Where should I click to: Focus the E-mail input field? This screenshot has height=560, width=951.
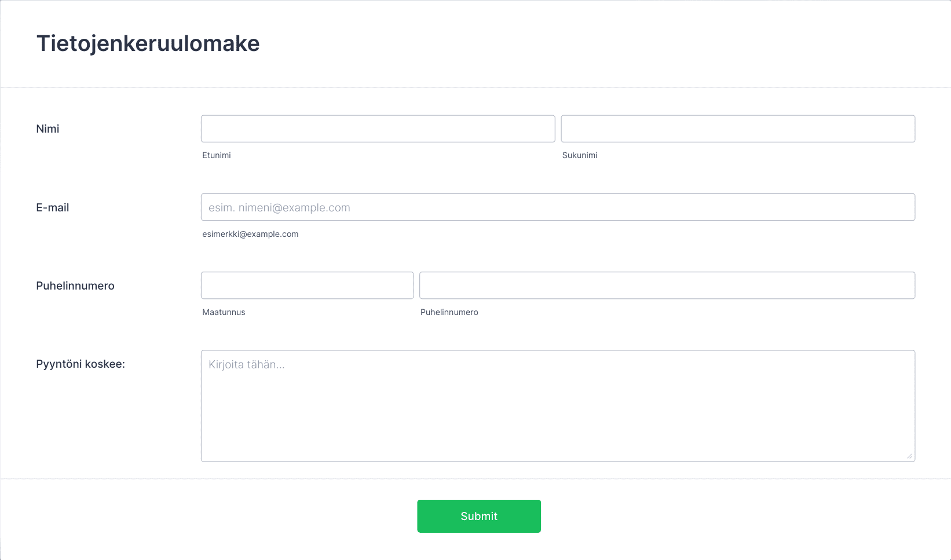tap(558, 207)
